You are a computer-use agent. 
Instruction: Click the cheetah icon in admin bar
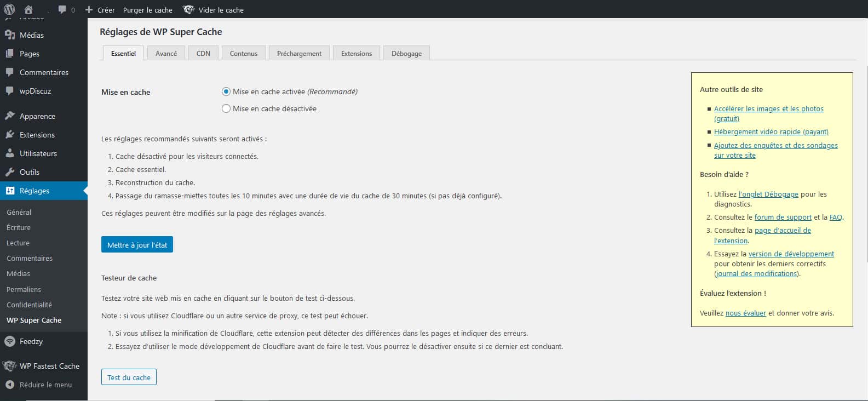pos(188,9)
